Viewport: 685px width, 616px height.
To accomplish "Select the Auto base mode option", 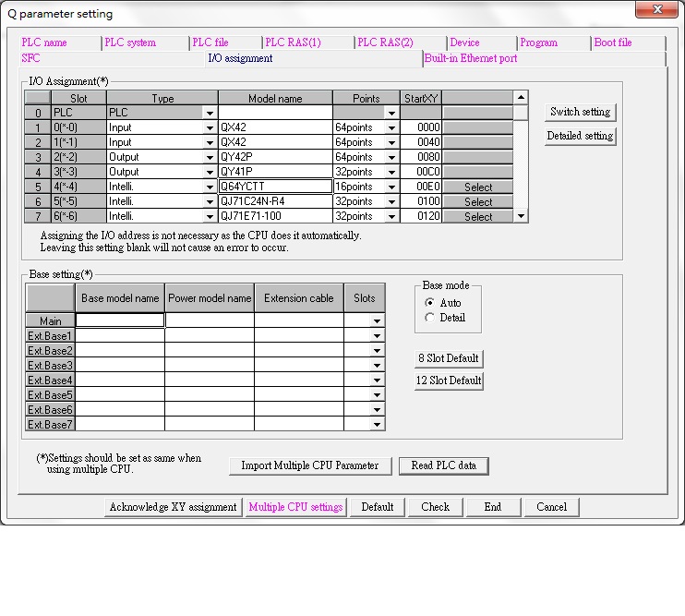I will pos(429,303).
